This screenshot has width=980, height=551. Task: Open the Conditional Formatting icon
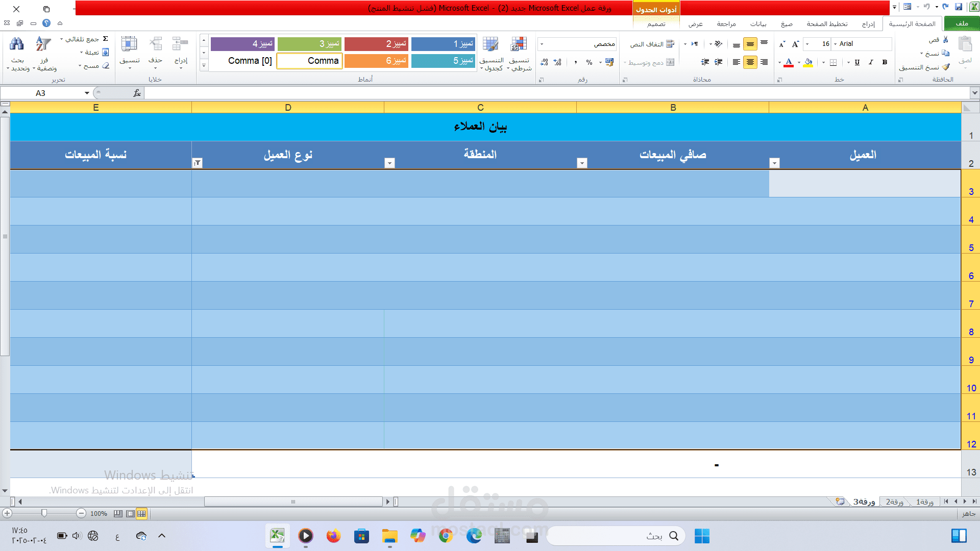(519, 44)
